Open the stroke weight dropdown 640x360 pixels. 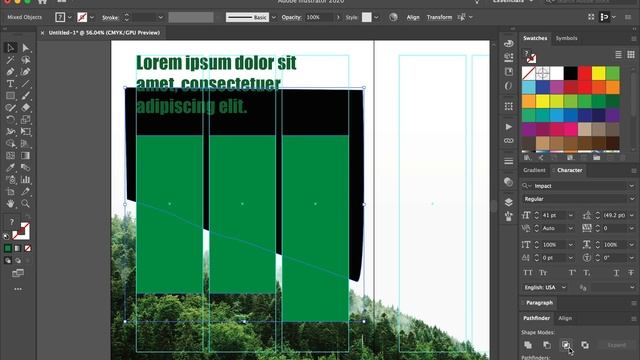click(160, 17)
